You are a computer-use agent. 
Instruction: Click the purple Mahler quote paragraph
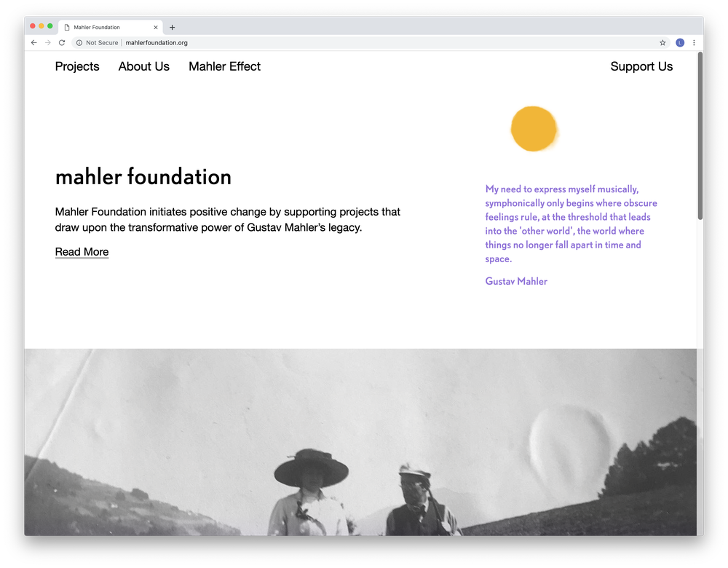click(x=571, y=224)
